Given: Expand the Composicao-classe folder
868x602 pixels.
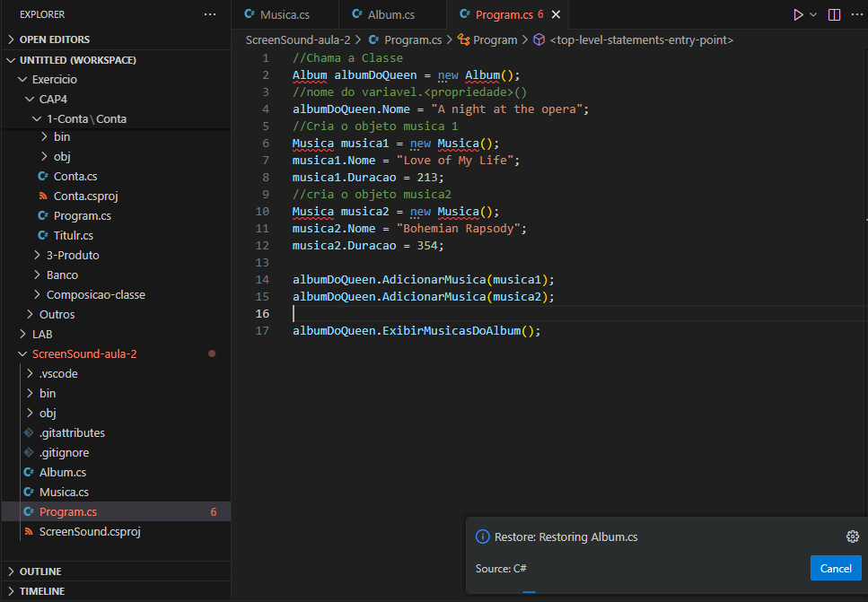Looking at the screenshot, I should point(95,294).
